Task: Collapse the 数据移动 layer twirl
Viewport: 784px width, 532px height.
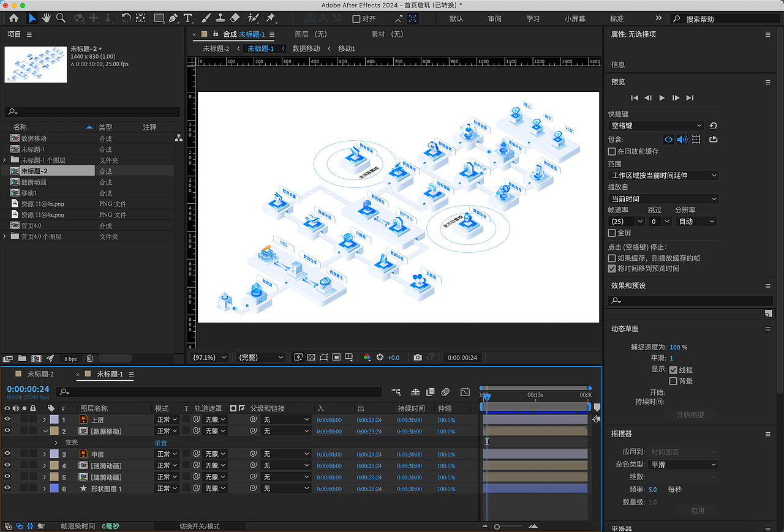Action: [45, 432]
